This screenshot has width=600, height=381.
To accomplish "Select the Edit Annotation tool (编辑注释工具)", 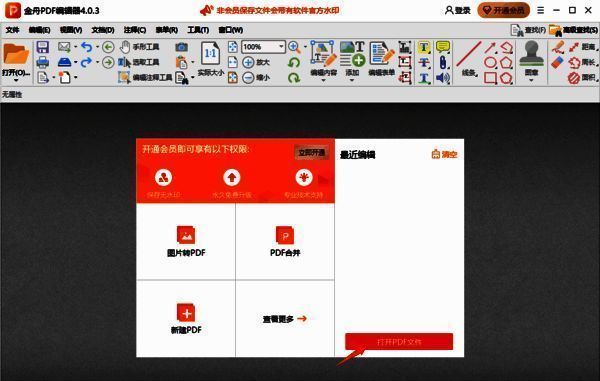I will 145,78.
